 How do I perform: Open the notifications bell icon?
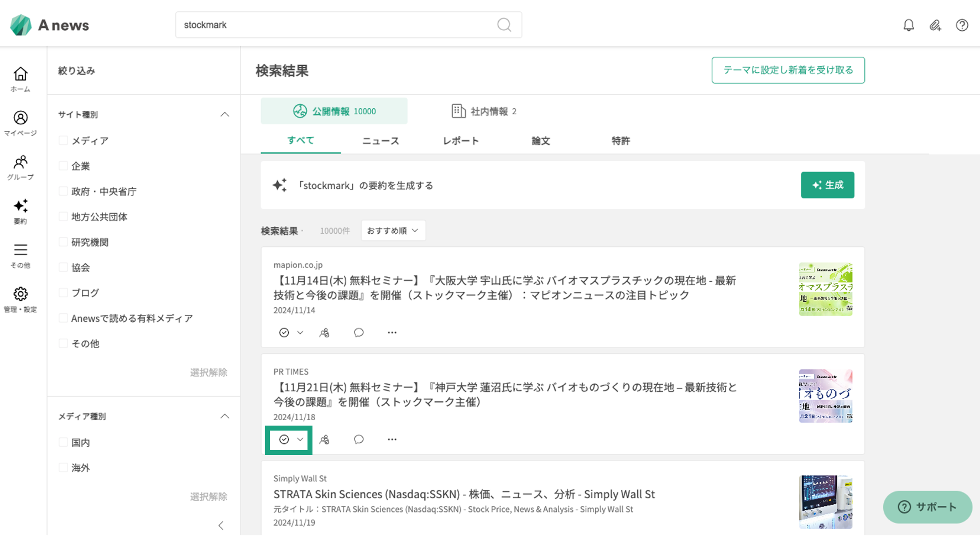908,25
